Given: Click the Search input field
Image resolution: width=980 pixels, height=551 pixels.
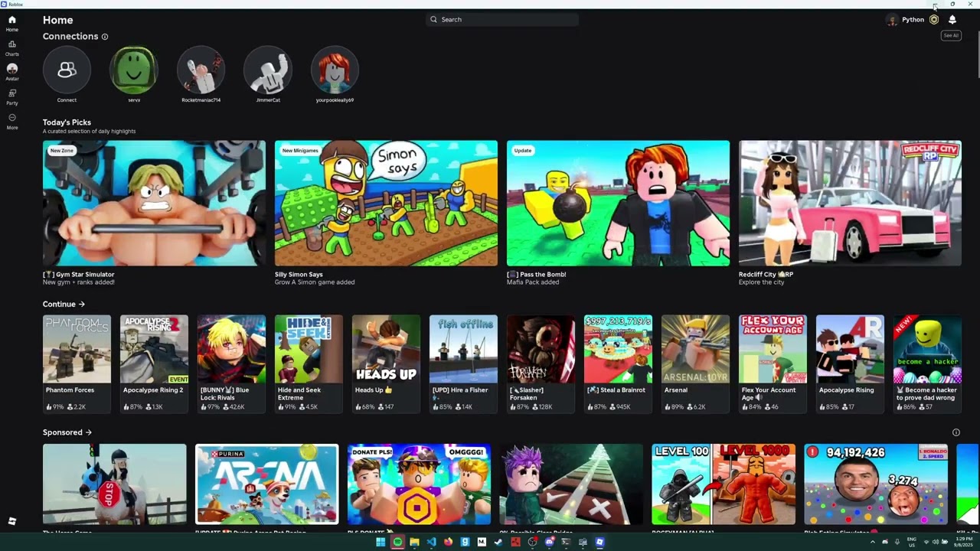Looking at the screenshot, I should 502,20.
